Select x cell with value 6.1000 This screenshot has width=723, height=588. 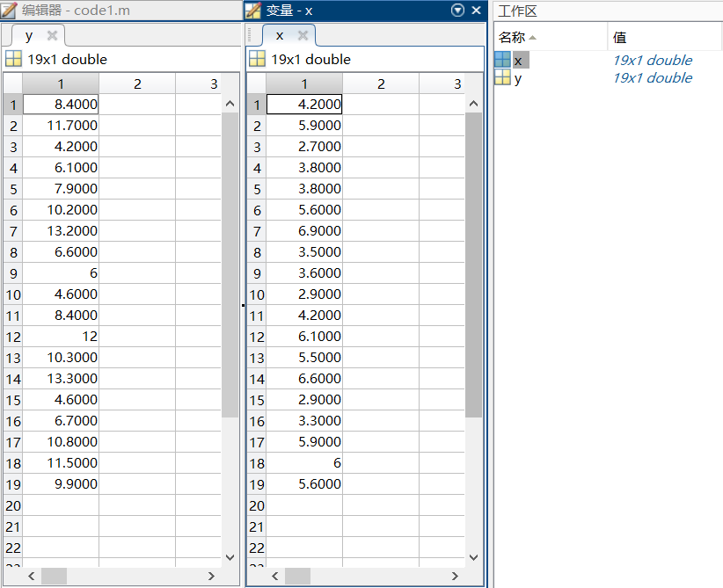coord(303,337)
